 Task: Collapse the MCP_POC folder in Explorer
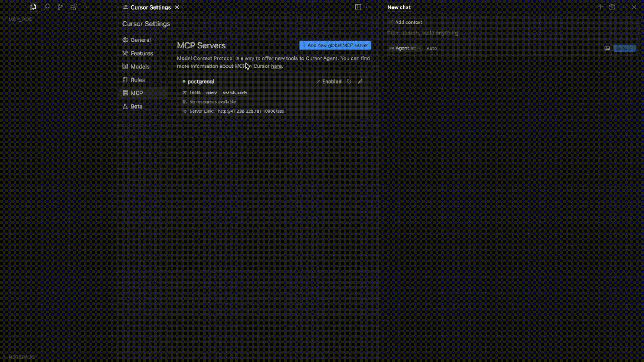17,19
